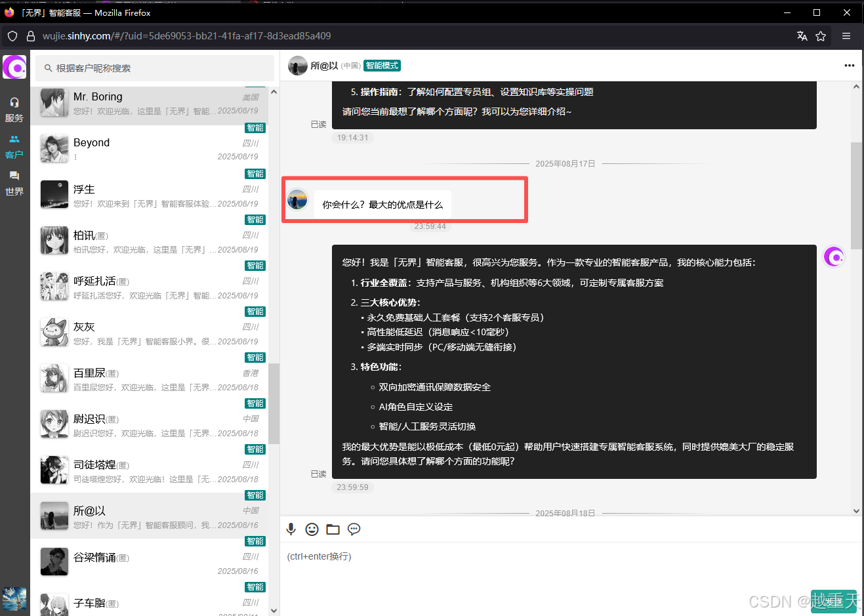Click the padlock site security icon
The image size is (864, 616).
coord(30,36)
